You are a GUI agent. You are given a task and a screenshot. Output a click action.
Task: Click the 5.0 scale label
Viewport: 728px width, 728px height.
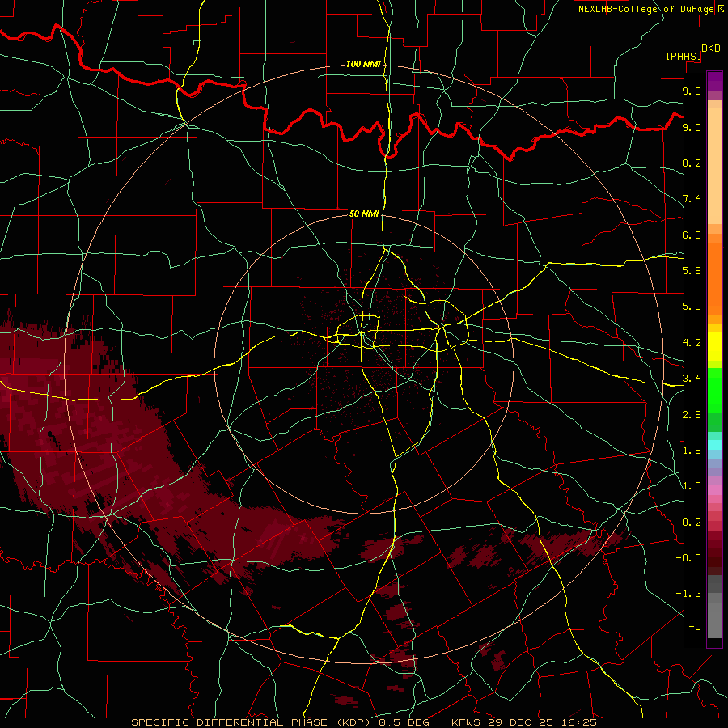(x=692, y=307)
